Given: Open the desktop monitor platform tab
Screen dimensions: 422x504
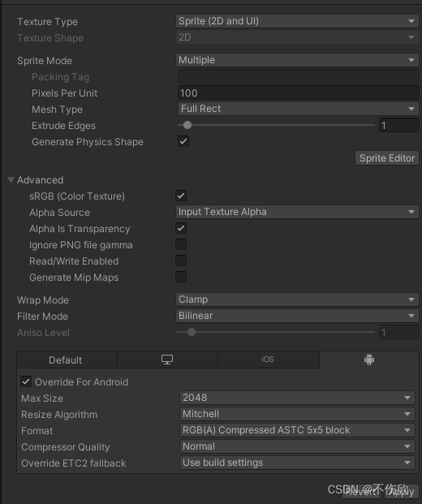Looking at the screenshot, I should click(167, 360).
